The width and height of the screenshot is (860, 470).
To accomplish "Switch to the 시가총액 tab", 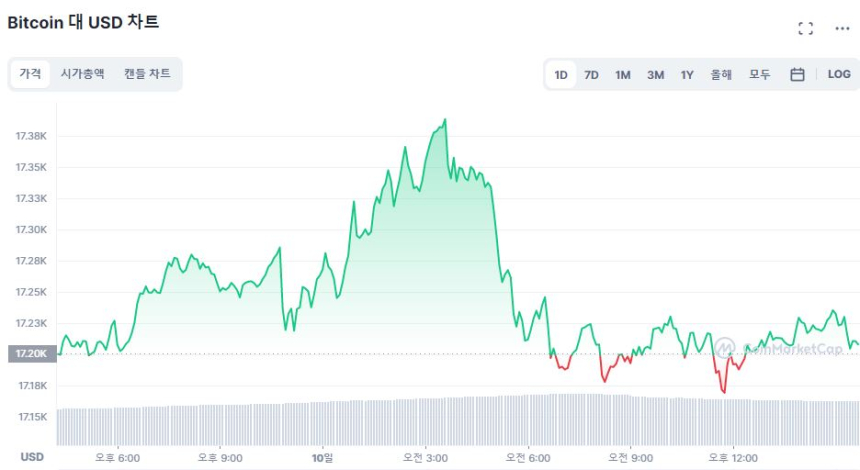I will tap(82, 74).
